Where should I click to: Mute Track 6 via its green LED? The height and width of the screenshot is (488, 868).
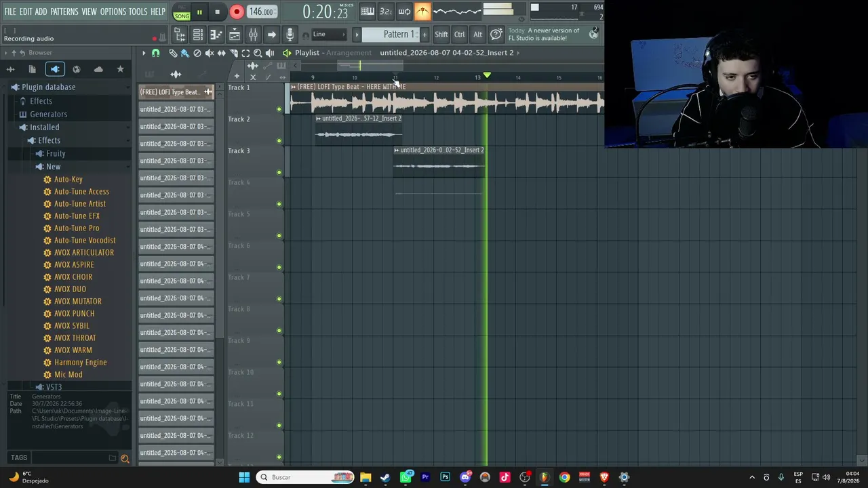pyautogui.click(x=279, y=267)
